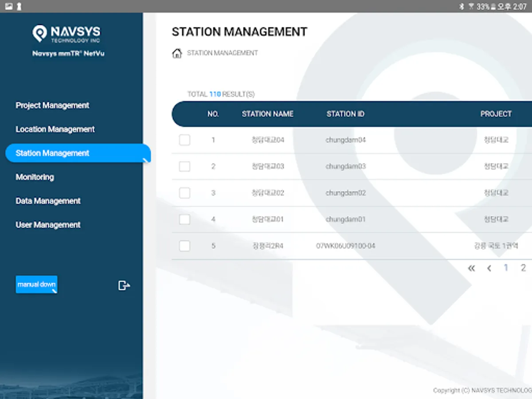Go to page 2 of results
Screen dimensions: 532x399
pos(523,268)
